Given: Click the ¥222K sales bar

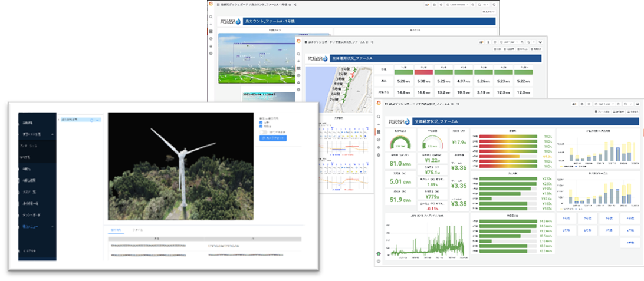Looking at the screenshot, I should pos(508,179).
